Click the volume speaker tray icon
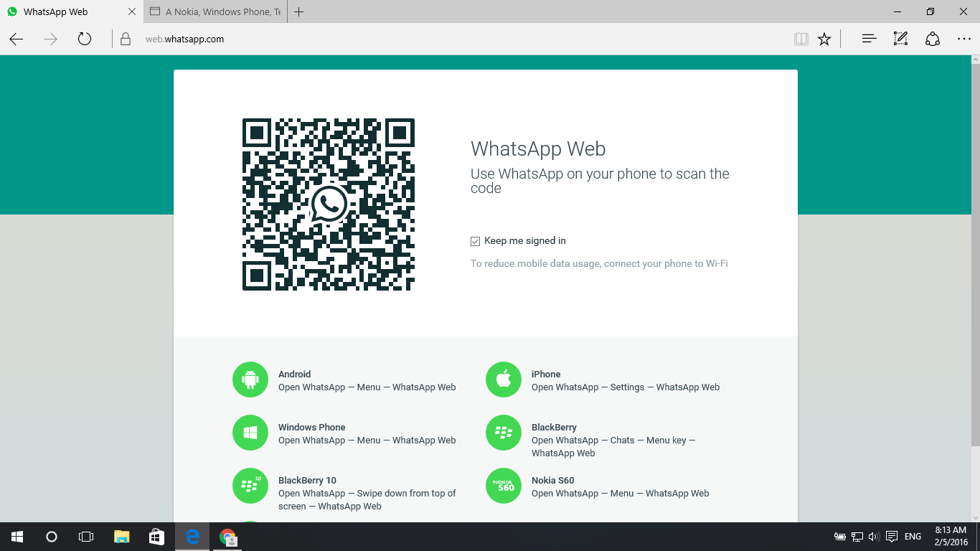Viewport: 980px width, 551px height. point(874,537)
